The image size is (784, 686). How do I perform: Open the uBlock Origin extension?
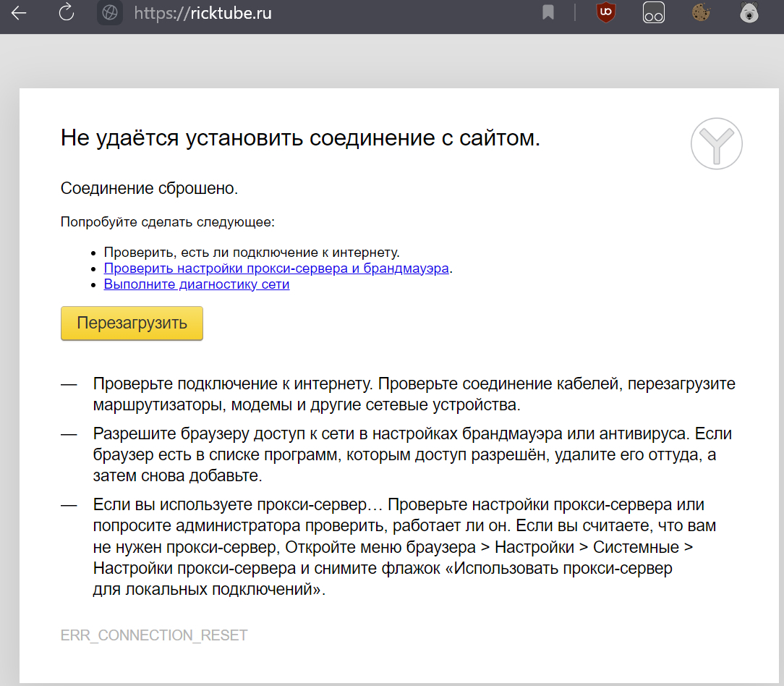pyautogui.click(x=605, y=12)
